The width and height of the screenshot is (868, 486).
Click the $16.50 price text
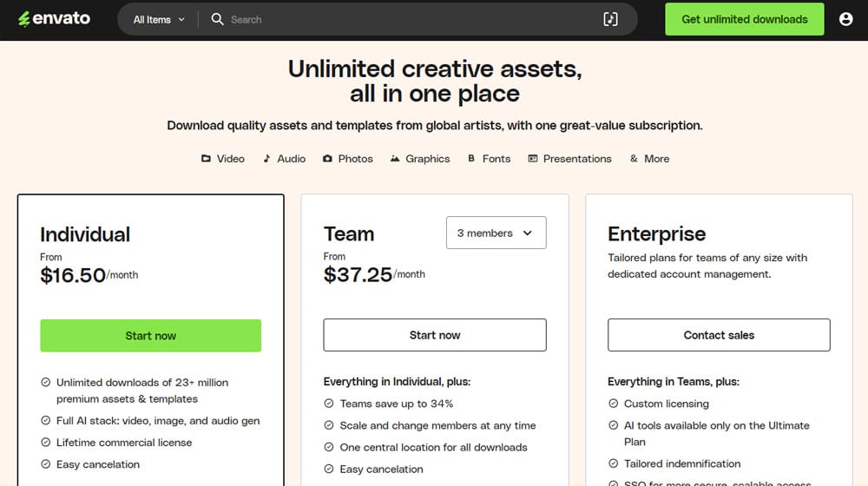tap(73, 275)
